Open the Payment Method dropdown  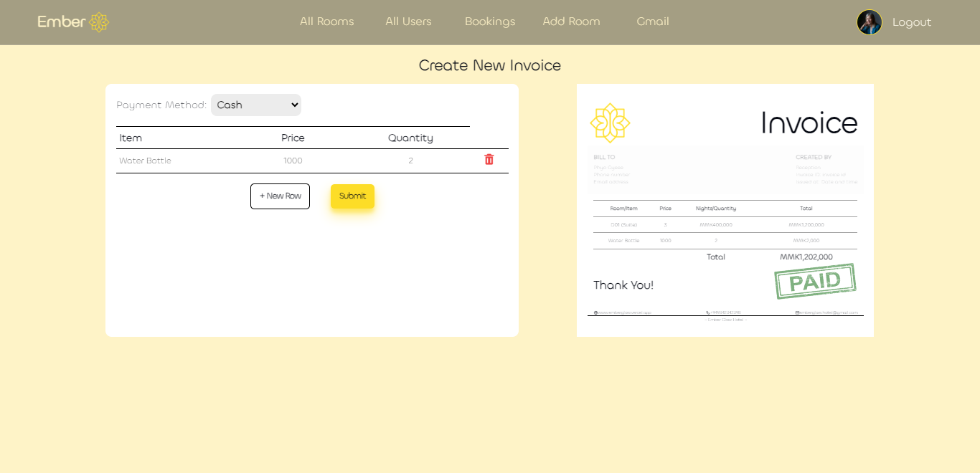(x=256, y=105)
